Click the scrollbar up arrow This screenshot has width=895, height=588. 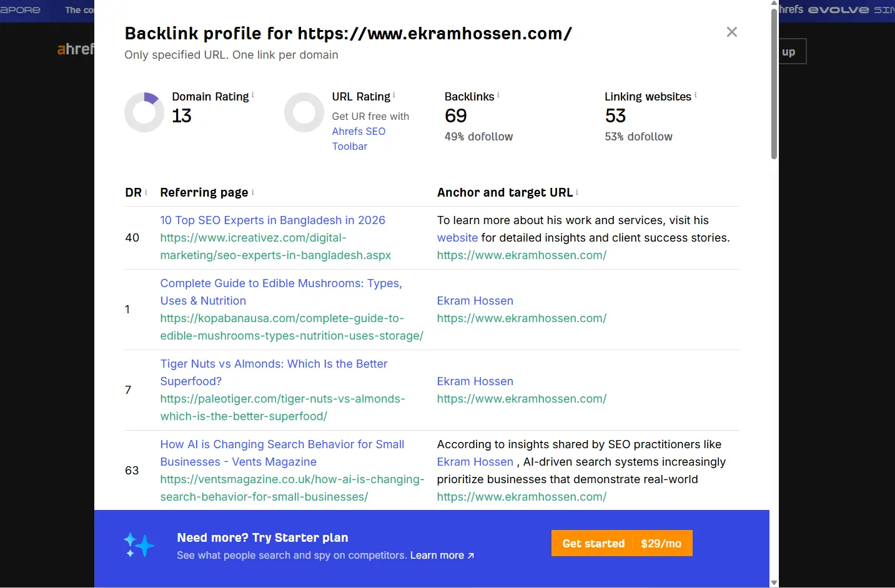[774, 4]
